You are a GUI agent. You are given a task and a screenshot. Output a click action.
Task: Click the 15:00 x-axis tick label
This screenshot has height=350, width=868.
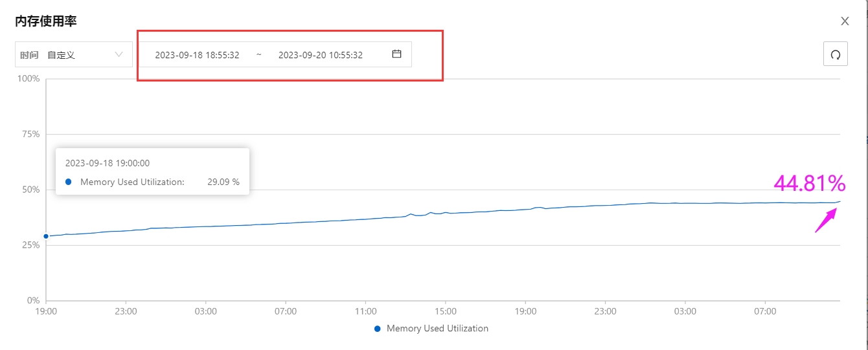pyautogui.click(x=445, y=311)
